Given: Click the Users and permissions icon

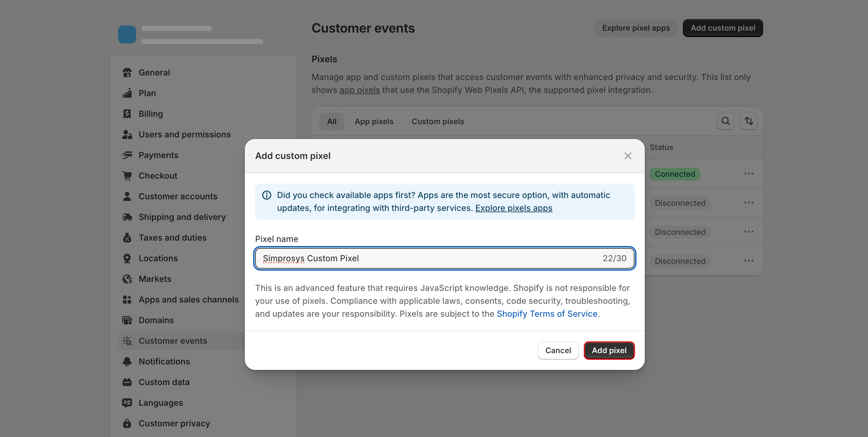Looking at the screenshot, I should (127, 134).
